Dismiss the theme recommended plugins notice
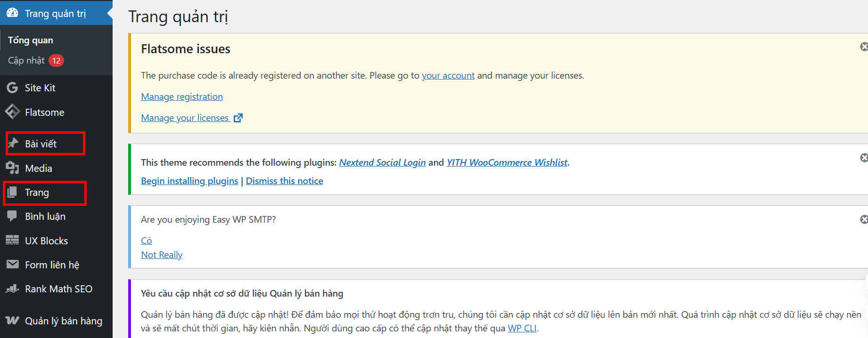Screen dimensions: 868x338 pyautogui.click(x=863, y=158)
